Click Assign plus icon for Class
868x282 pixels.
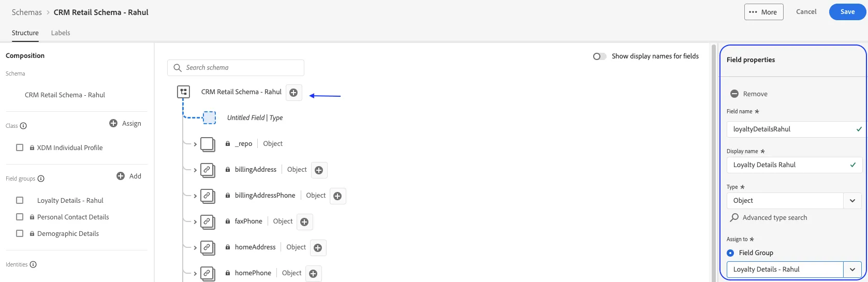[x=113, y=123]
